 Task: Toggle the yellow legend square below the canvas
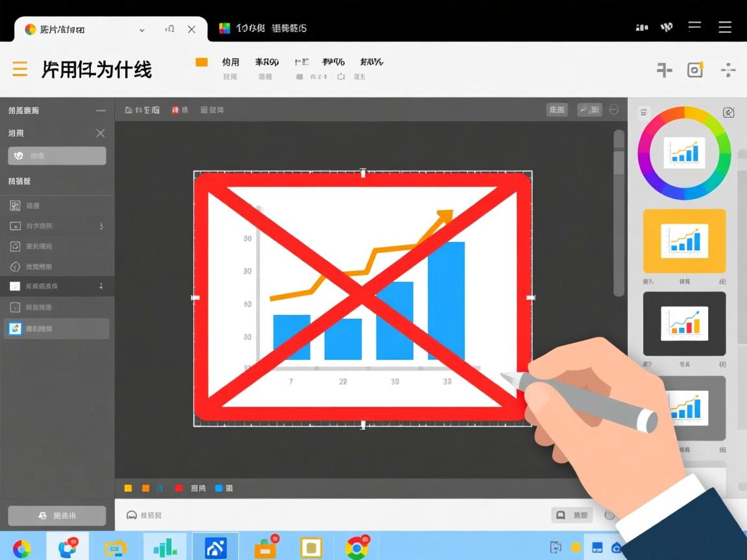click(x=128, y=488)
